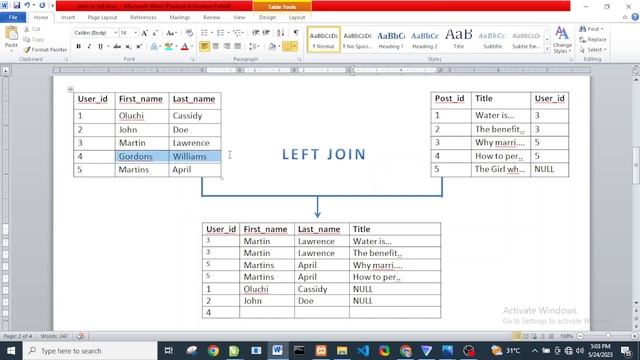Switch to Print Layout view
The height and width of the screenshot is (360, 640).
(517, 336)
